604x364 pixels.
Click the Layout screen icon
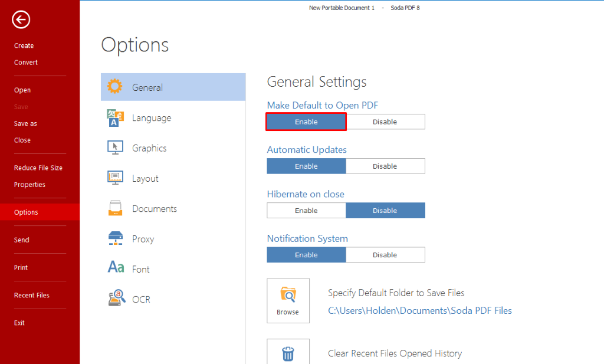(115, 178)
